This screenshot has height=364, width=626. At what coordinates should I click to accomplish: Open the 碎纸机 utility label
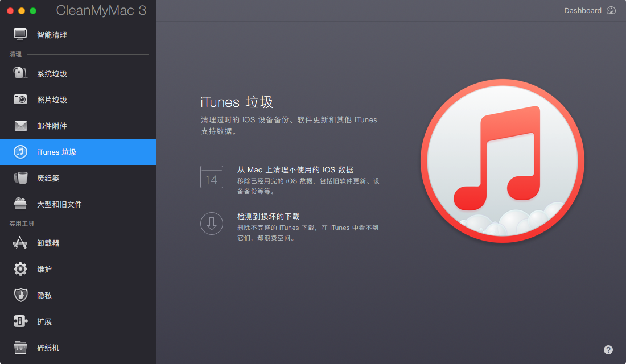coord(48,348)
